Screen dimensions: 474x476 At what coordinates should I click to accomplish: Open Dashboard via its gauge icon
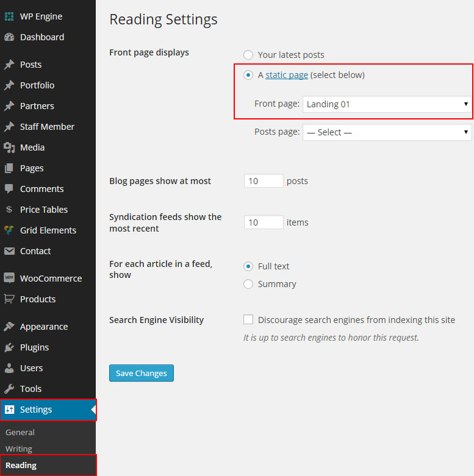point(9,37)
